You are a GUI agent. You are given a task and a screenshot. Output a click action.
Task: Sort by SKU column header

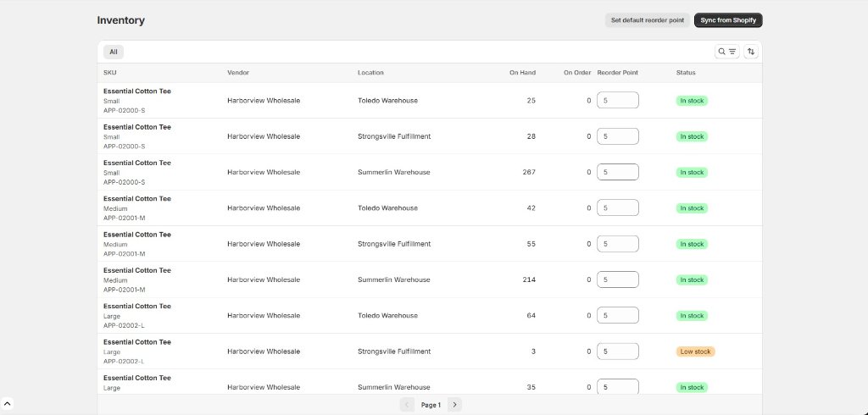tap(109, 73)
